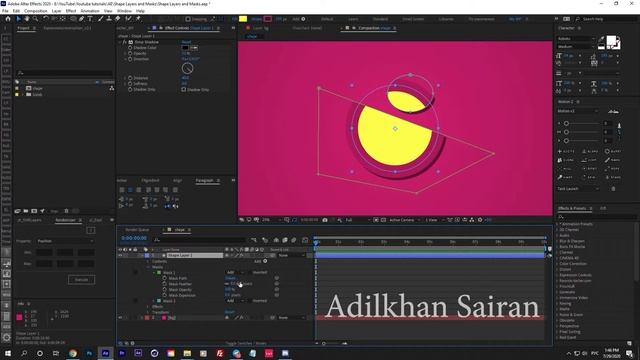Open the Effect menu

pyautogui.click(x=71, y=11)
